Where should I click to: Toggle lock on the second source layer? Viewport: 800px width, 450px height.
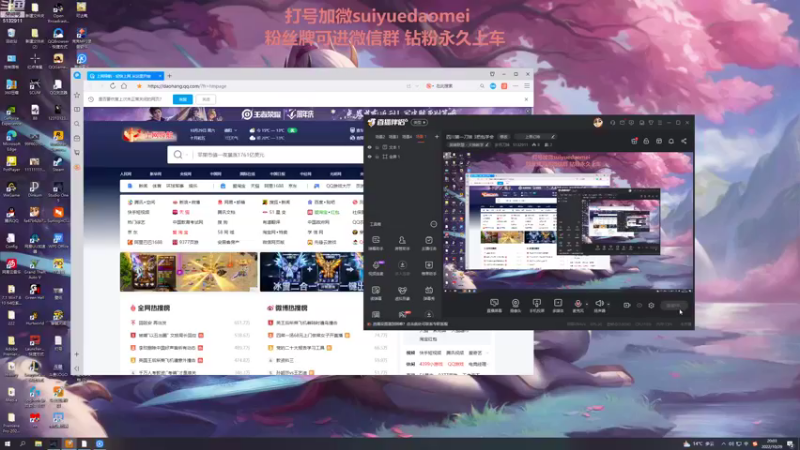tap(378, 157)
